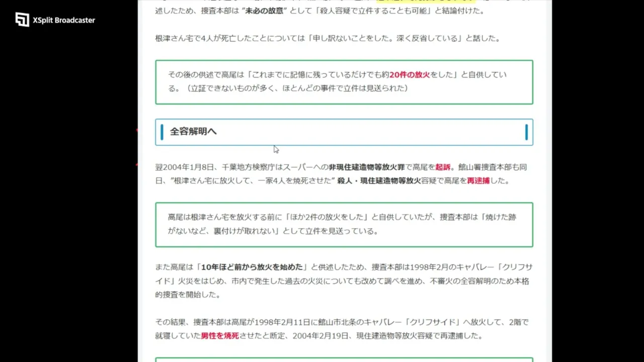Click bold text '殺人・現住建造物等放火'

pos(378,180)
